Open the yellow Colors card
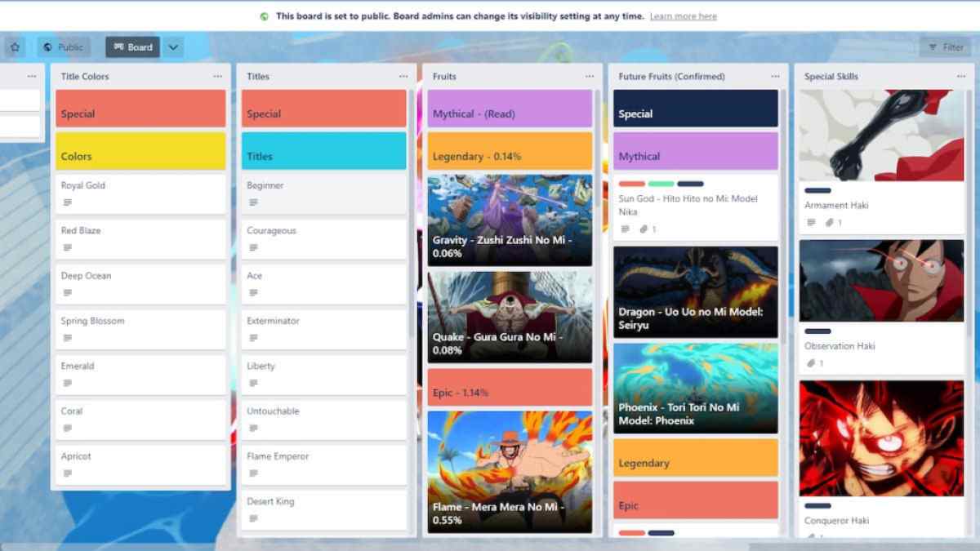Image resolution: width=980 pixels, height=551 pixels. [x=140, y=151]
